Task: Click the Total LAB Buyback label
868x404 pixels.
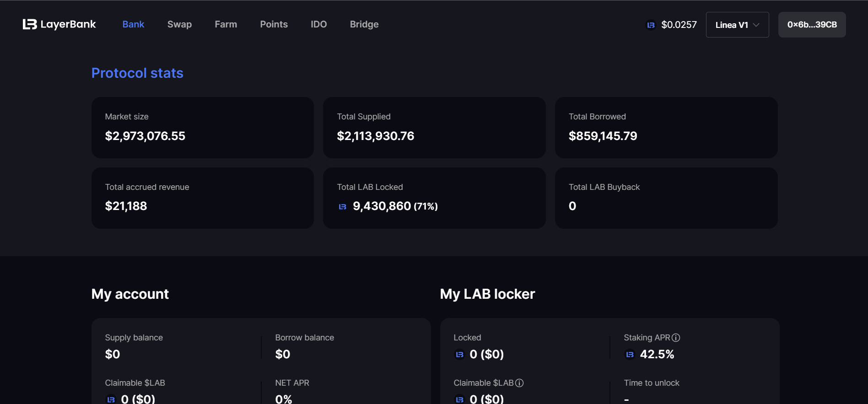Action: click(604, 187)
